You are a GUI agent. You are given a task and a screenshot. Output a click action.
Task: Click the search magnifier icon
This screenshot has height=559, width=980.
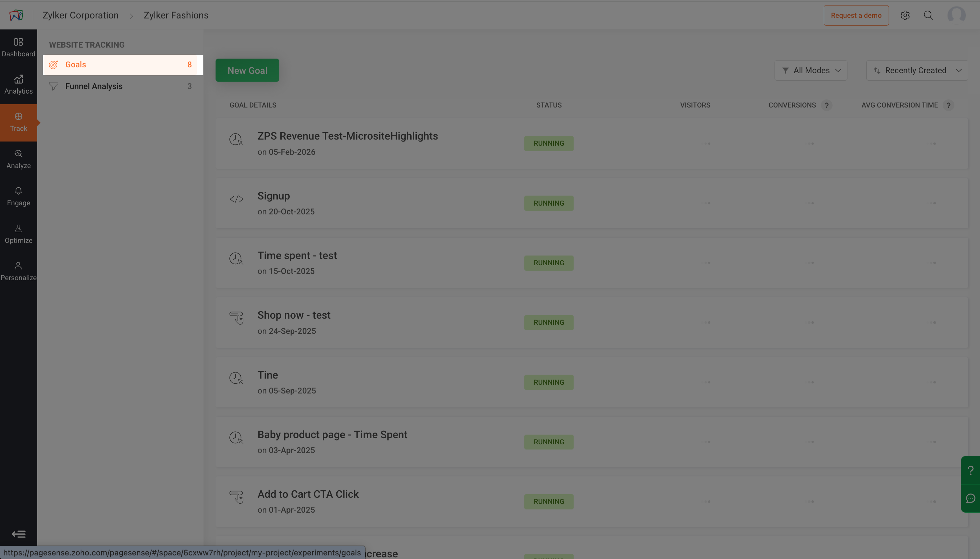(928, 15)
